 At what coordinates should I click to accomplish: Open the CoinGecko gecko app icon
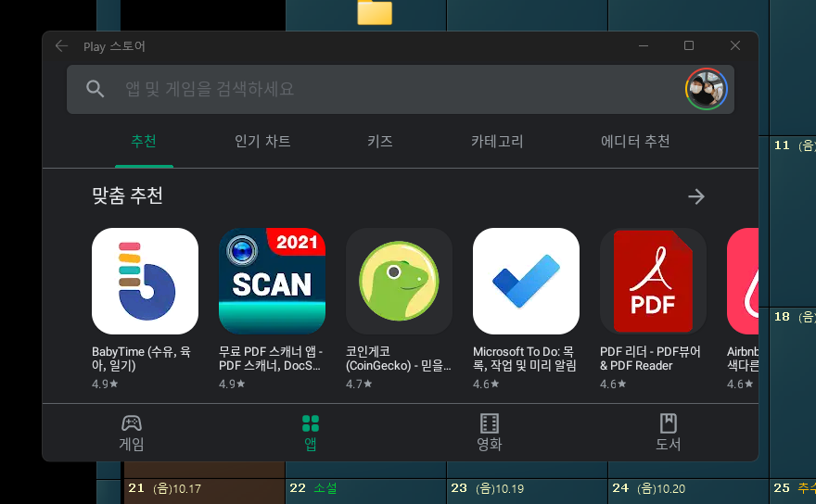tap(399, 282)
